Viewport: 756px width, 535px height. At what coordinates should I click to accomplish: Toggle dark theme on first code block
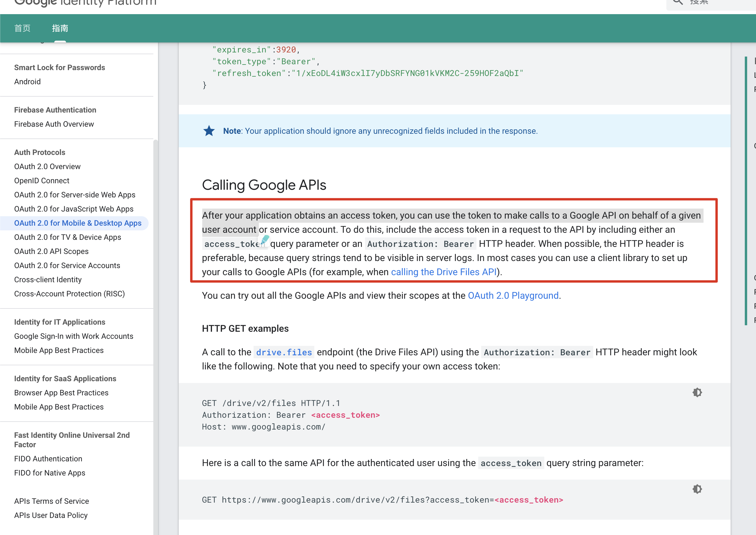tap(697, 392)
